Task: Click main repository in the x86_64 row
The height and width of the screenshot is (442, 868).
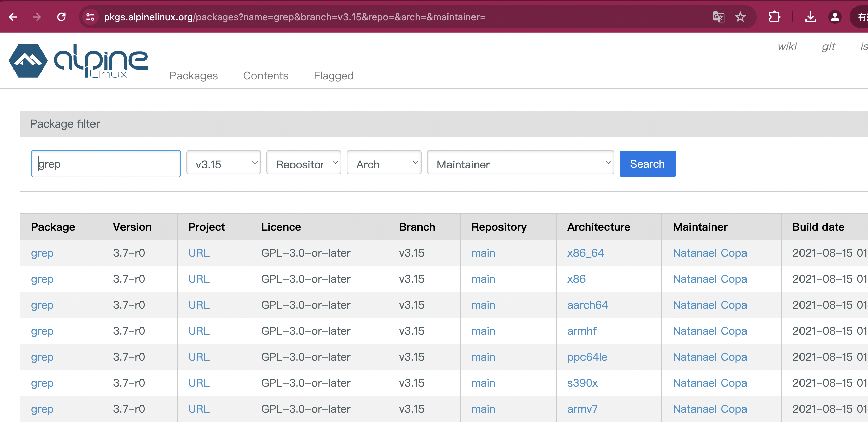Action: tap(483, 253)
